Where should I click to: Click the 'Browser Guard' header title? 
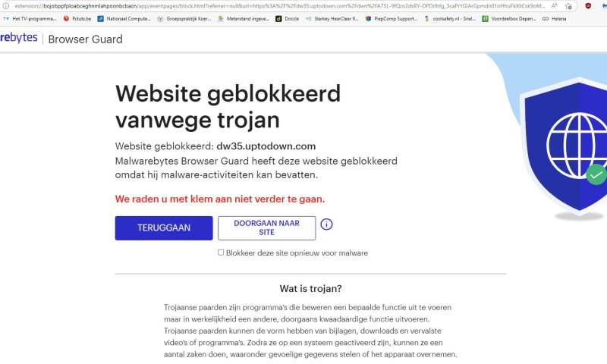[x=85, y=39]
